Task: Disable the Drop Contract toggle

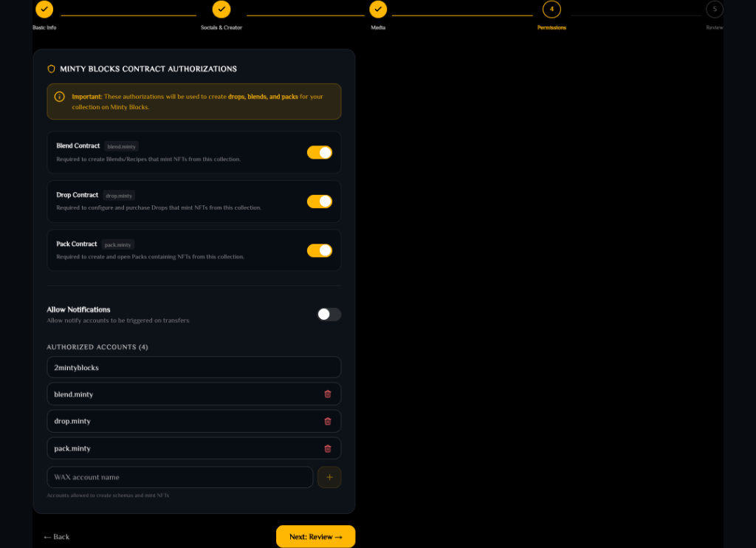Action: click(x=320, y=202)
